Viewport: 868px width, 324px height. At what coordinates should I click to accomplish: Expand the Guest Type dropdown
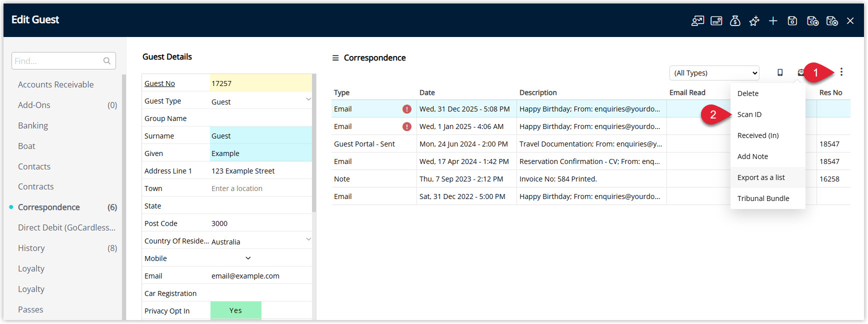coord(308,99)
